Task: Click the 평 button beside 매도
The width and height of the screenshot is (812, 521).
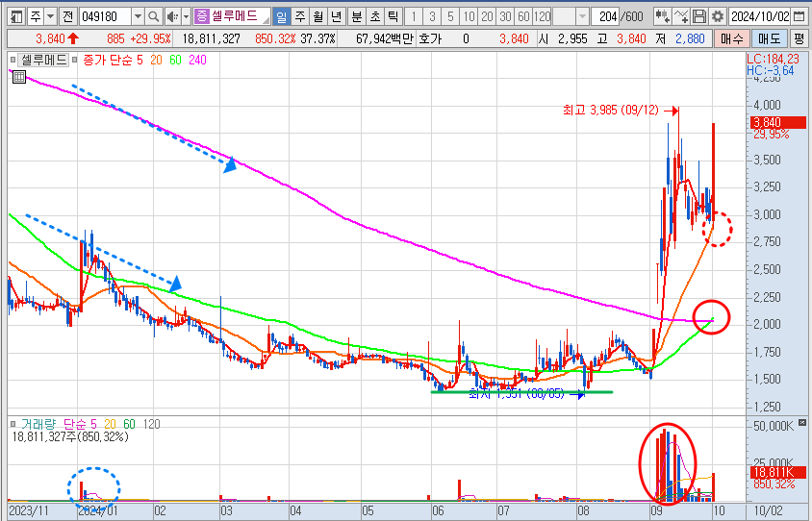Action: 799,38
